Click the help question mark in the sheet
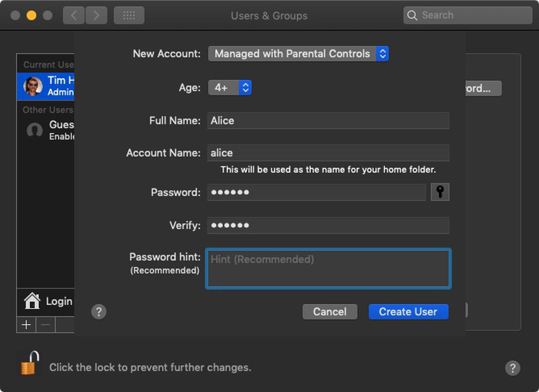The height and width of the screenshot is (392, 539). (x=99, y=312)
